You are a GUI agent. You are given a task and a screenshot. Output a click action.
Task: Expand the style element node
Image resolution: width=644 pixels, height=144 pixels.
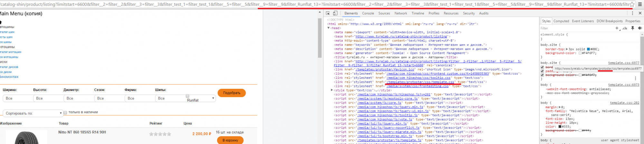point(332,90)
